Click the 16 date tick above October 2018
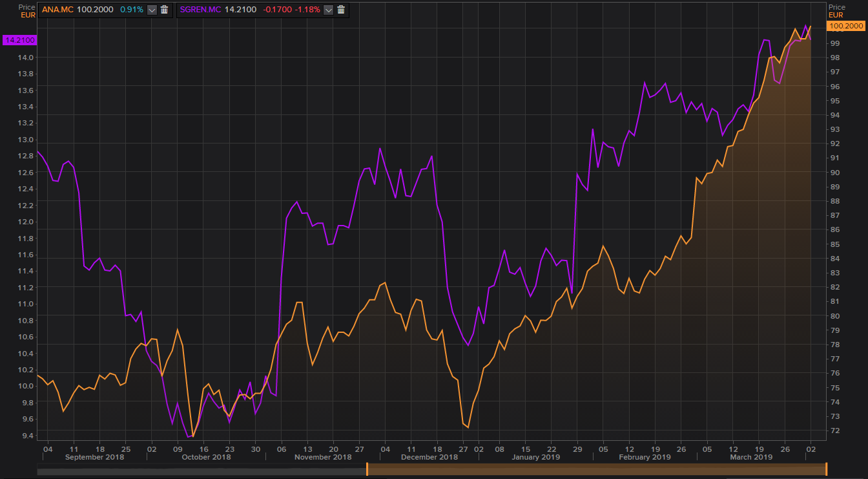 point(204,448)
